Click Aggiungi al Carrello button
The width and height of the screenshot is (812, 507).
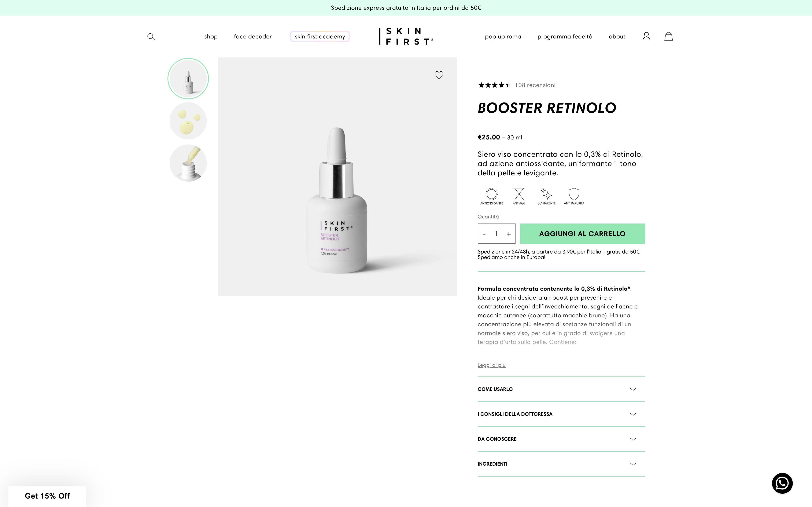582,234
